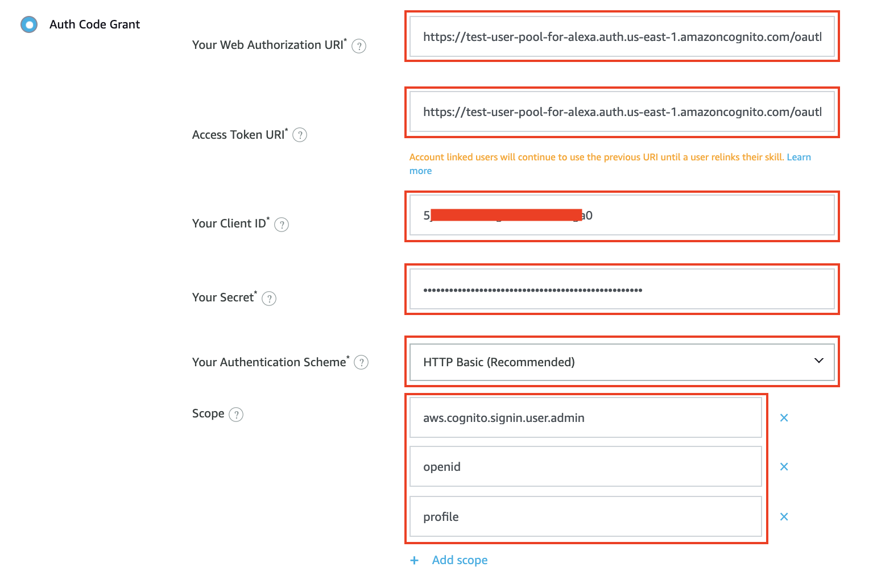Remove the aws.cognito.signin.user.admin scope
Image resolution: width=877 pixels, height=588 pixels.
coord(784,418)
